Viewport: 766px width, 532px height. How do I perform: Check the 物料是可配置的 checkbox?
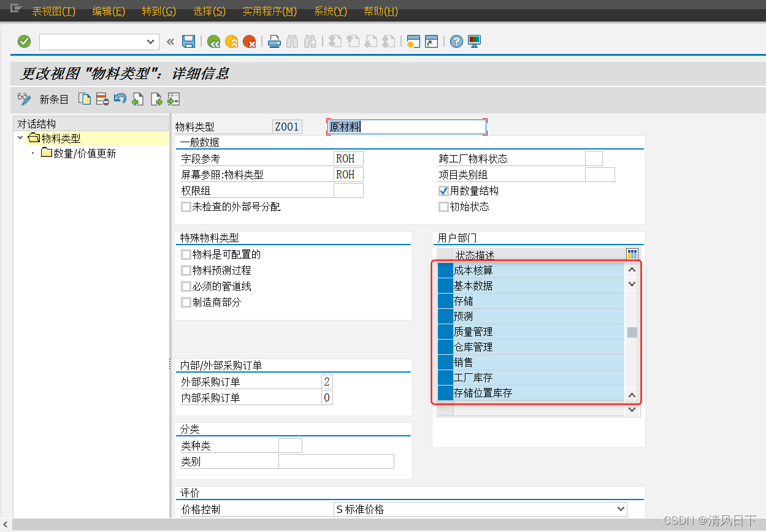coord(186,254)
